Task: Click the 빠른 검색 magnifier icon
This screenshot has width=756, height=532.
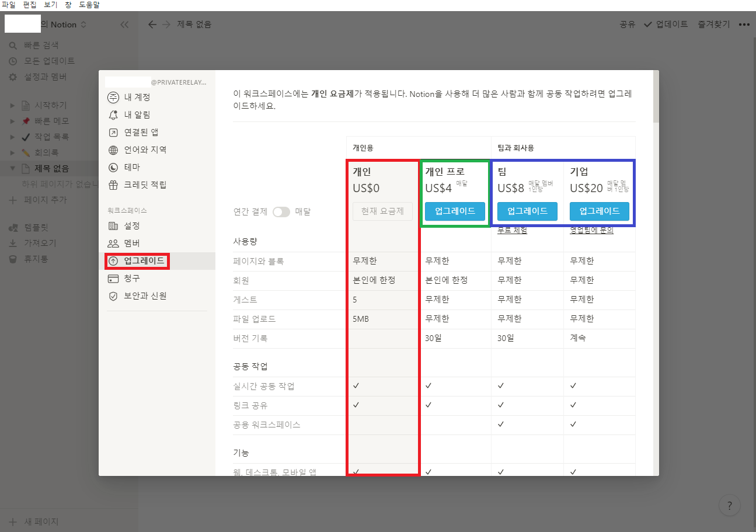Action: (x=13, y=46)
